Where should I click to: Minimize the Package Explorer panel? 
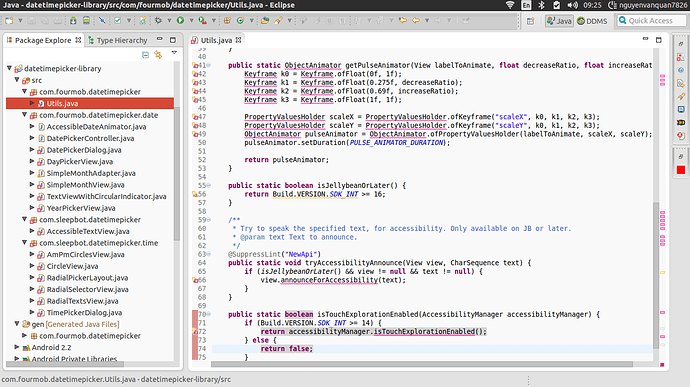pos(160,39)
